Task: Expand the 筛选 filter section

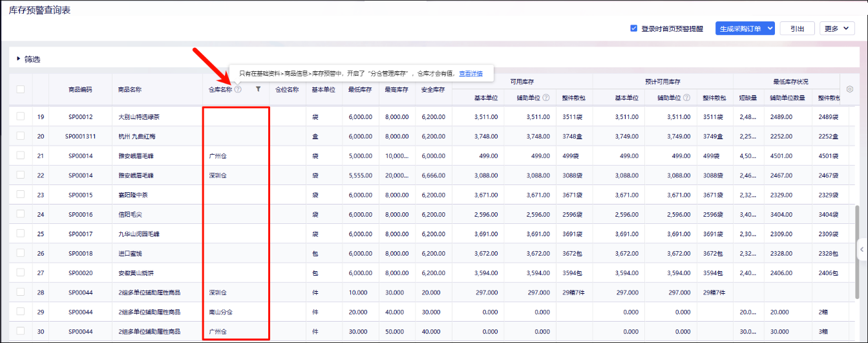Action: coord(28,59)
